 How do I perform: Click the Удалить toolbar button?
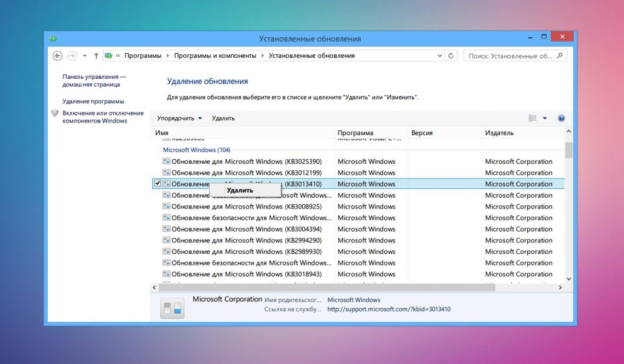[x=223, y=118]
